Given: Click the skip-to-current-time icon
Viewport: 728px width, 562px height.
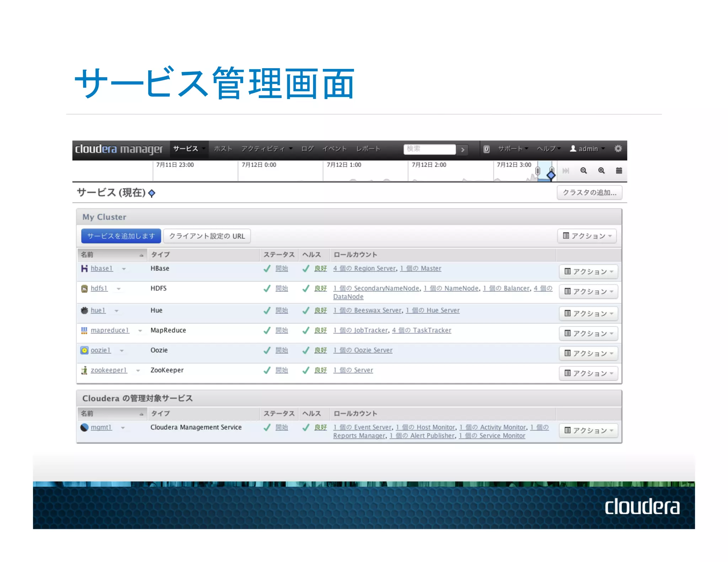Looking at the screenshot, I should point(566,171).
